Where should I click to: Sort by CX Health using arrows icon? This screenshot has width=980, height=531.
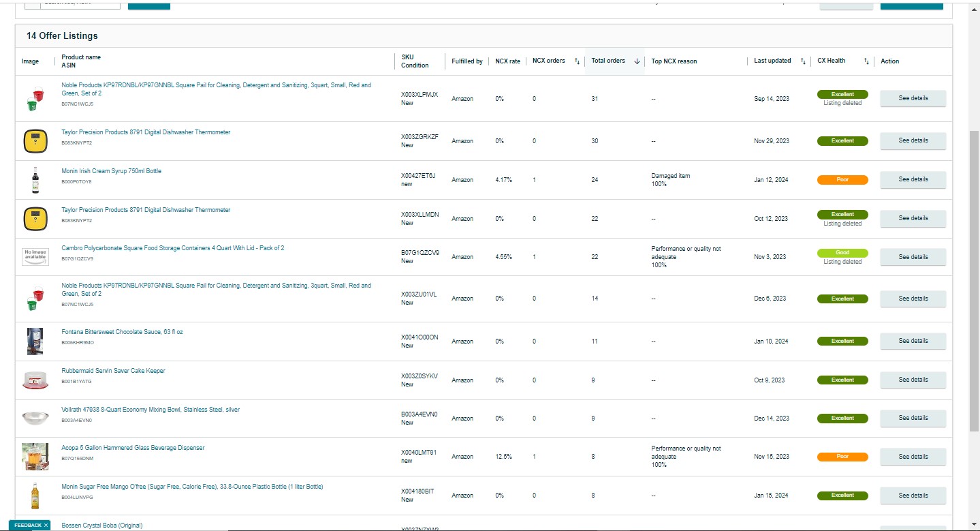tap(866, 61)
